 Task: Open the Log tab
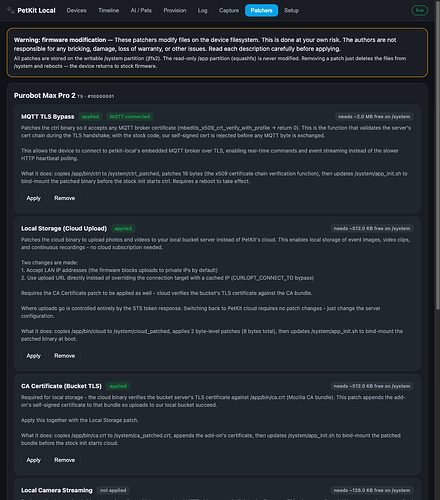tap(202, 10)
